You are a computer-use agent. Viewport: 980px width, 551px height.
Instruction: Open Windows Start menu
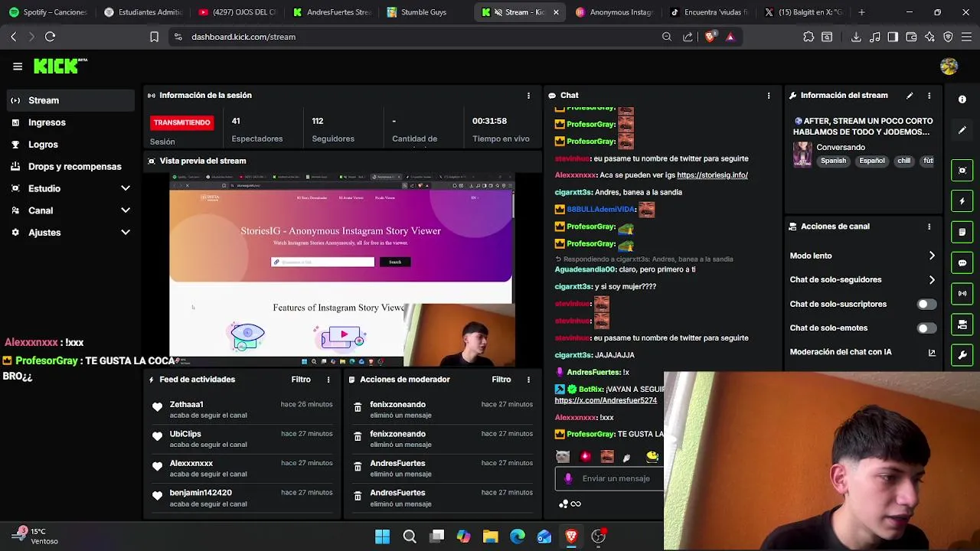click(x=382, y=536)
